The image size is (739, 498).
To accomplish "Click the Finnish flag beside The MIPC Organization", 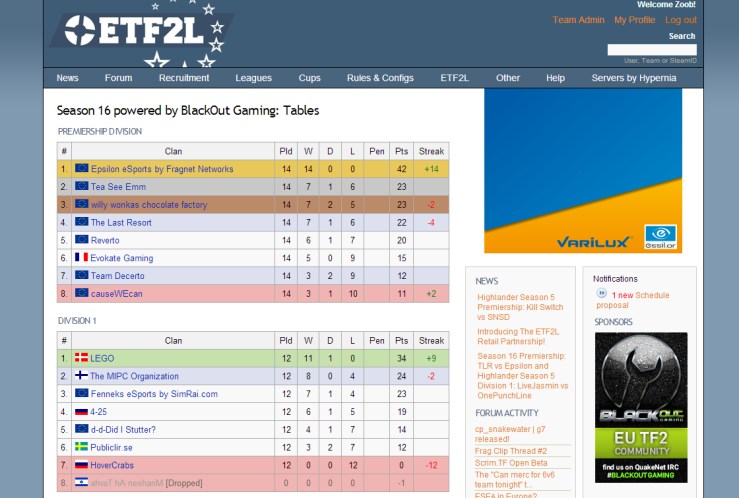I will 82,376.
